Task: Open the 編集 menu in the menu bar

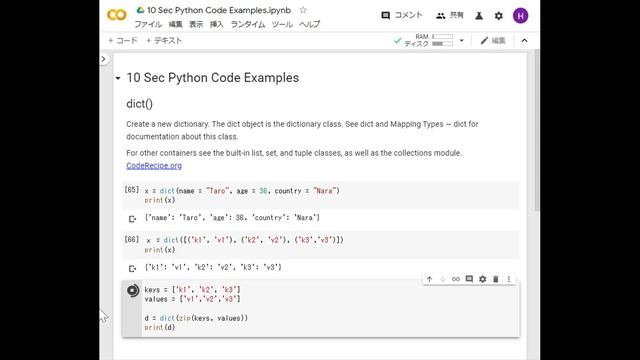Action: click(x=176, y=24)
